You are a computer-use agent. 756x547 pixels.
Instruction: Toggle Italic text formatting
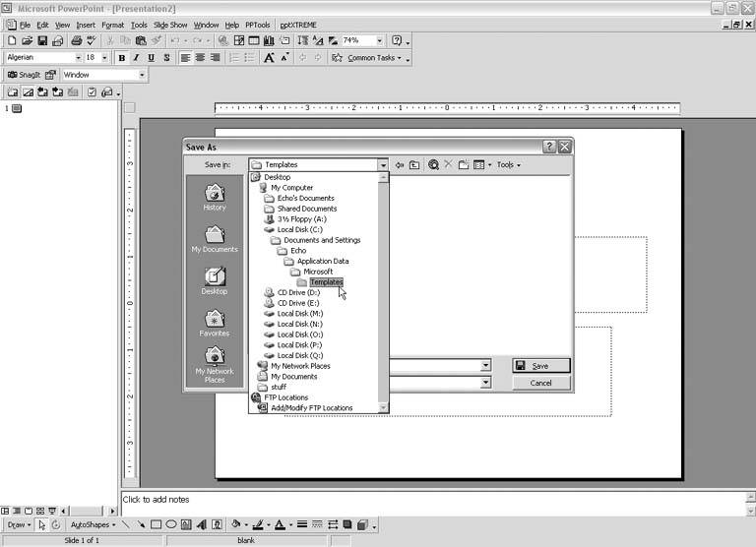[137, 58]
